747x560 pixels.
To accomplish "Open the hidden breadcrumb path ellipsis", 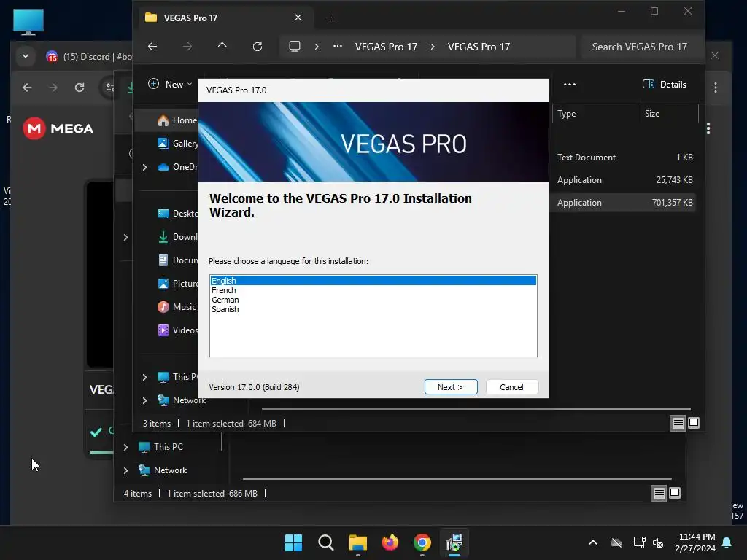I will pos(338,46).
